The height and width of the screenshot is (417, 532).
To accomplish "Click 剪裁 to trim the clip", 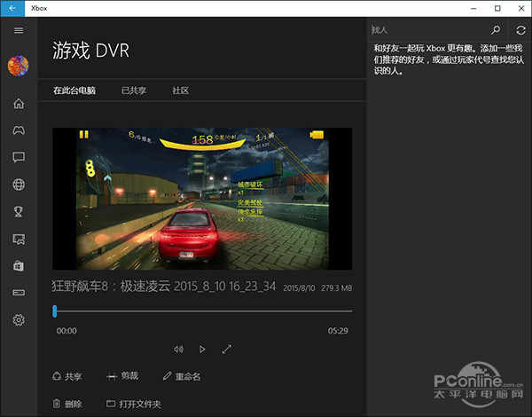I will (125, 376).
